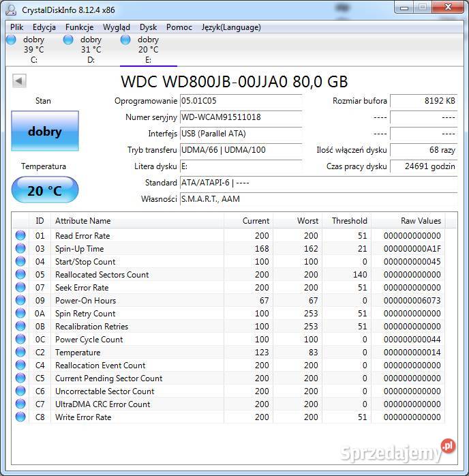Image resolution: width=469 pixels, height=476 pixels.
Task: Click the Litera dysku field E:
Action: tap(241, 166)
